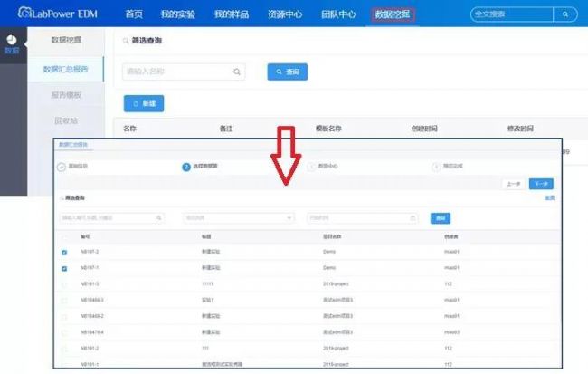The image size is (588, 374).
Task: Check the NB191-3 row checkbox
Action: point(63,283)
